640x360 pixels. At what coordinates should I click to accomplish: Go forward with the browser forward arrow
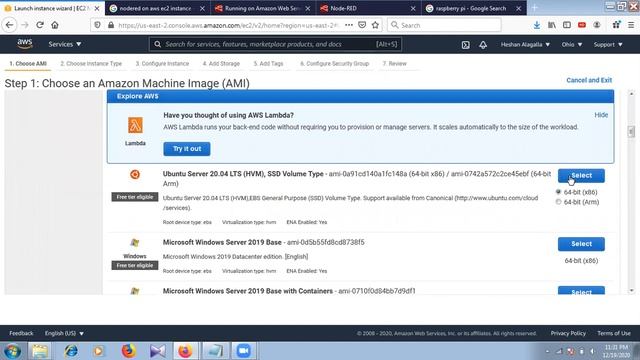(25, 25)
